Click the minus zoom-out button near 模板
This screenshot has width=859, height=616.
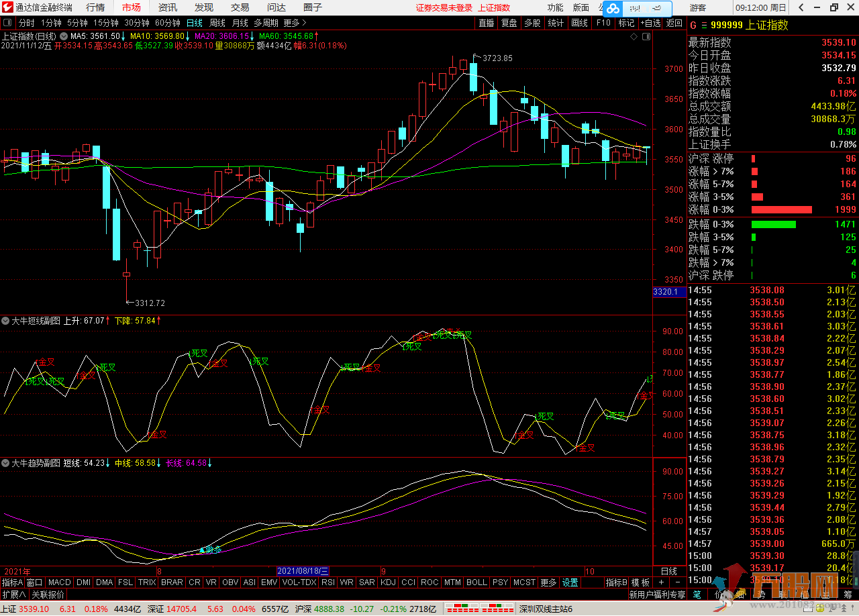(678, 582)
